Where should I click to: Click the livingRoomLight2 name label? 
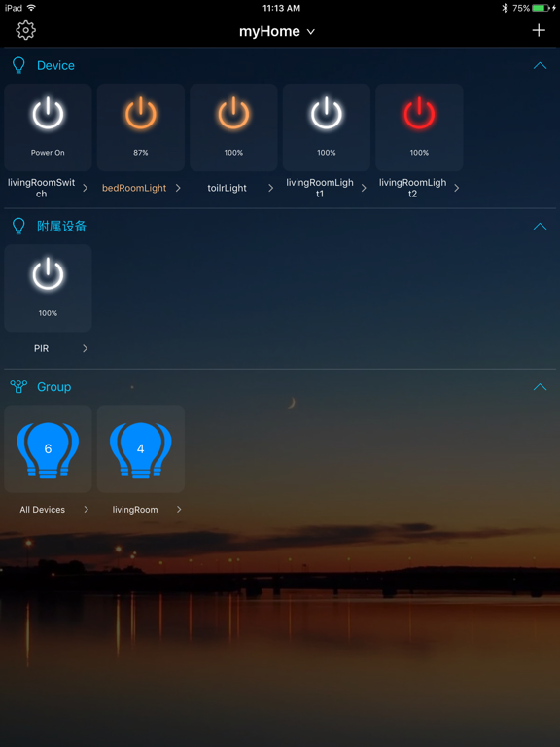tap(413, 188)
